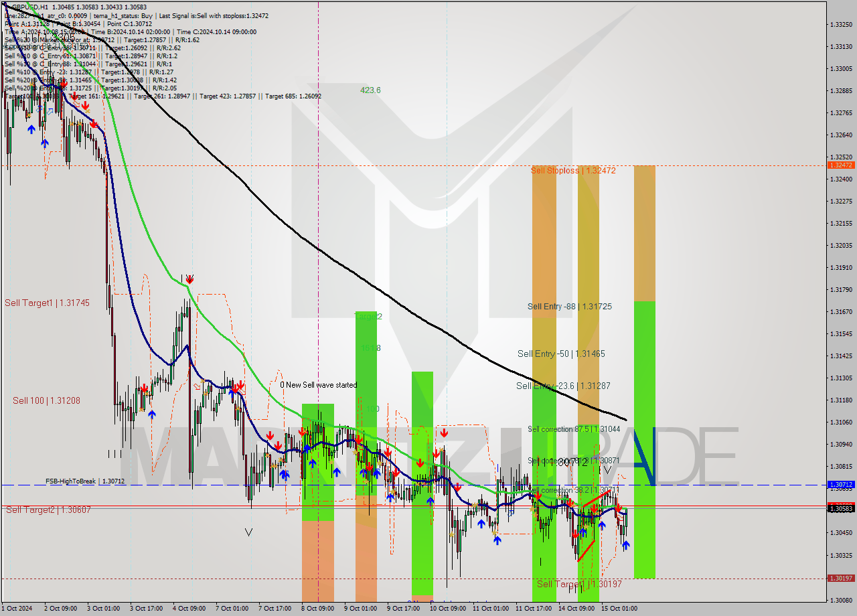Click the '10 Oct 09:00' time axis label

pos(447,609)
